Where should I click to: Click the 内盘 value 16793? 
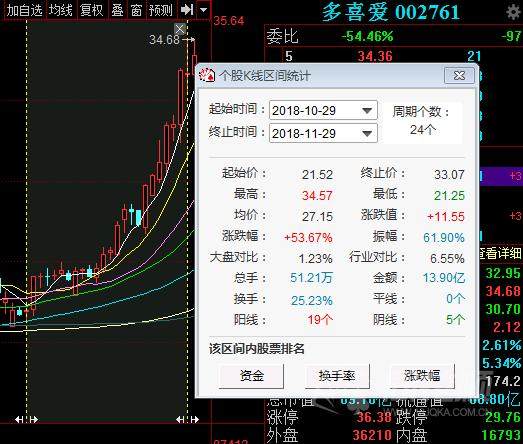click(x=502, y=435)
